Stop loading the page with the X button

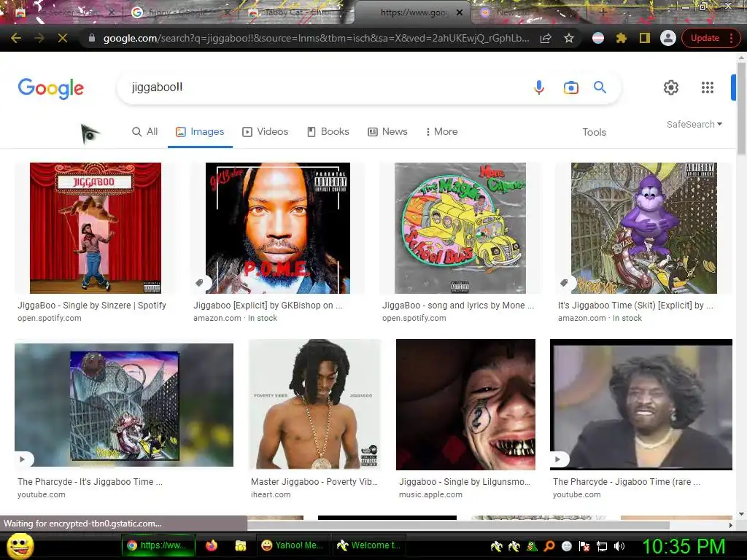[63, 38]
